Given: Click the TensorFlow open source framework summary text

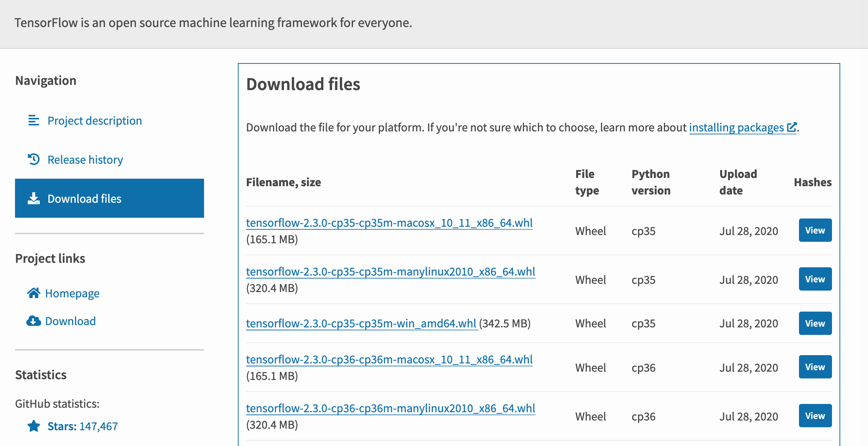Looking at the screenshot, I should point(213,23).
